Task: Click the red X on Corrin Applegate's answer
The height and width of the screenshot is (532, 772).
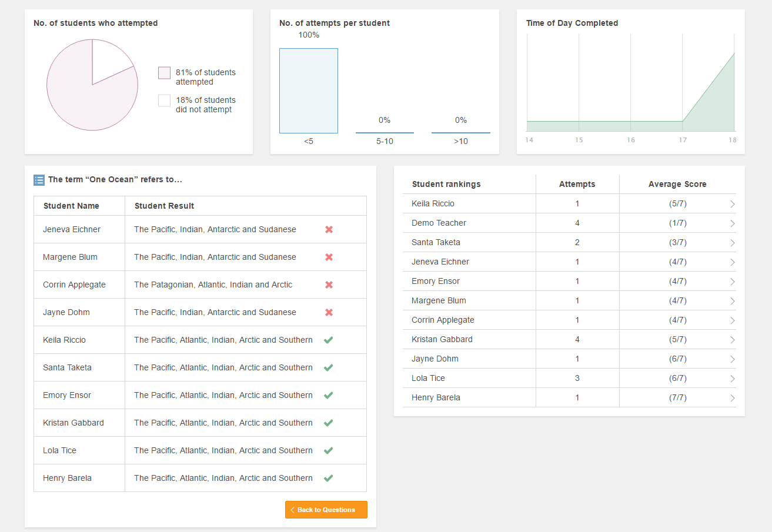Action: (x=328, y=285)
